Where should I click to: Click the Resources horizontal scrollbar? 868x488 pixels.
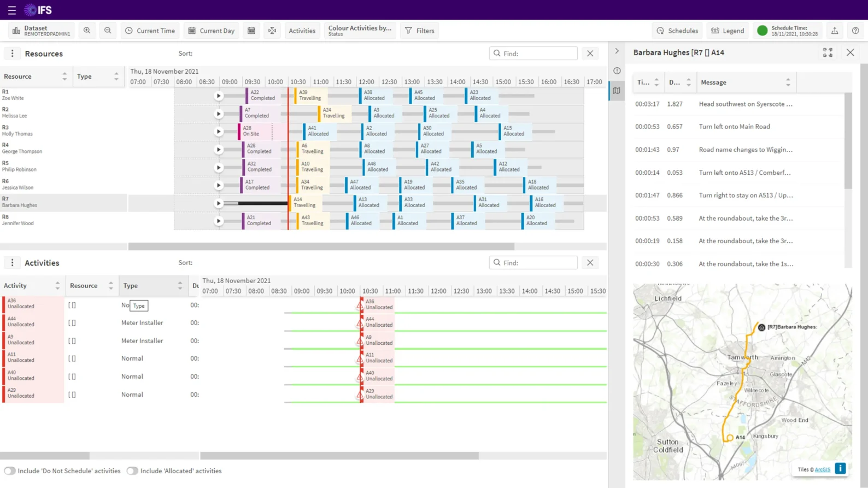coord(321,246)
